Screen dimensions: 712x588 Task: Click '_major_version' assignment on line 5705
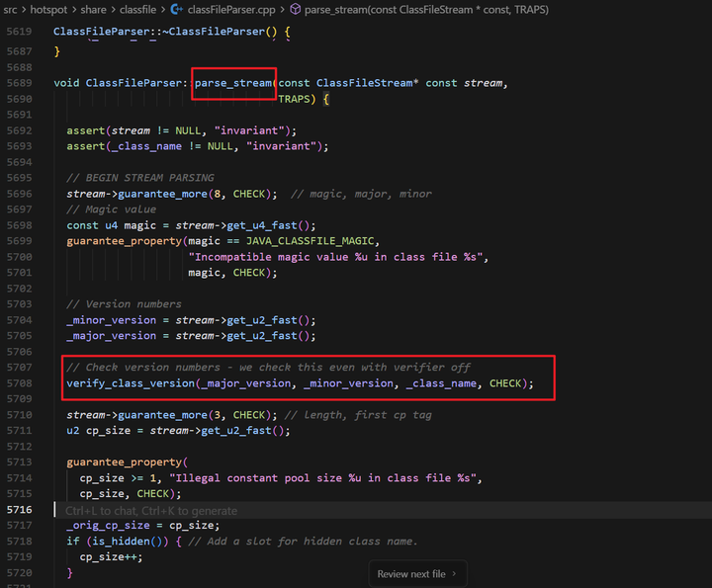click(x=112, y=336)
